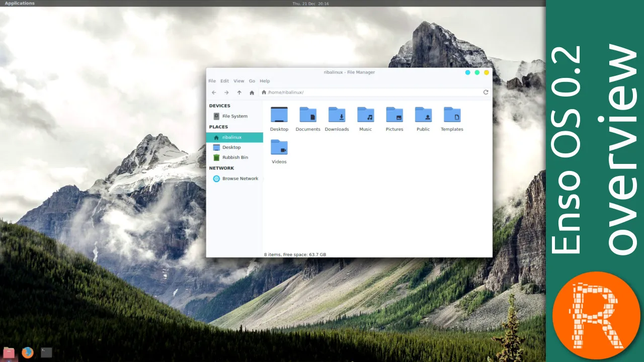This screenshot has height=362, width=644.
Task: Open File System in the Devices sidebar
Action: point(234,116)
